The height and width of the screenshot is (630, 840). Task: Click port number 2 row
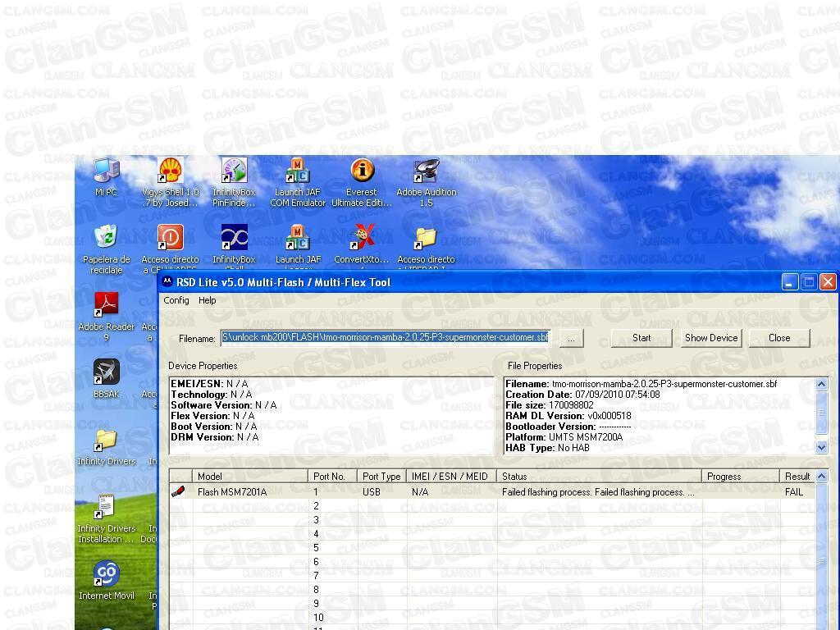[x=316, y=505]
